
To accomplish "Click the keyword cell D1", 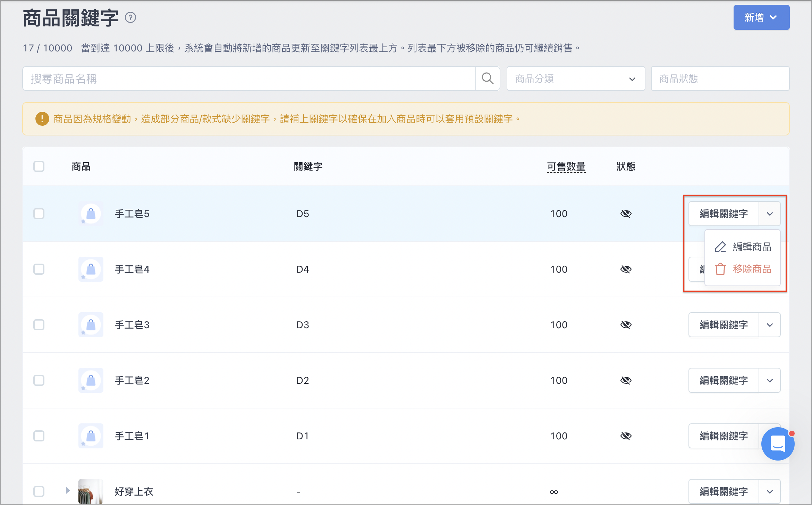I will (303, 436).
